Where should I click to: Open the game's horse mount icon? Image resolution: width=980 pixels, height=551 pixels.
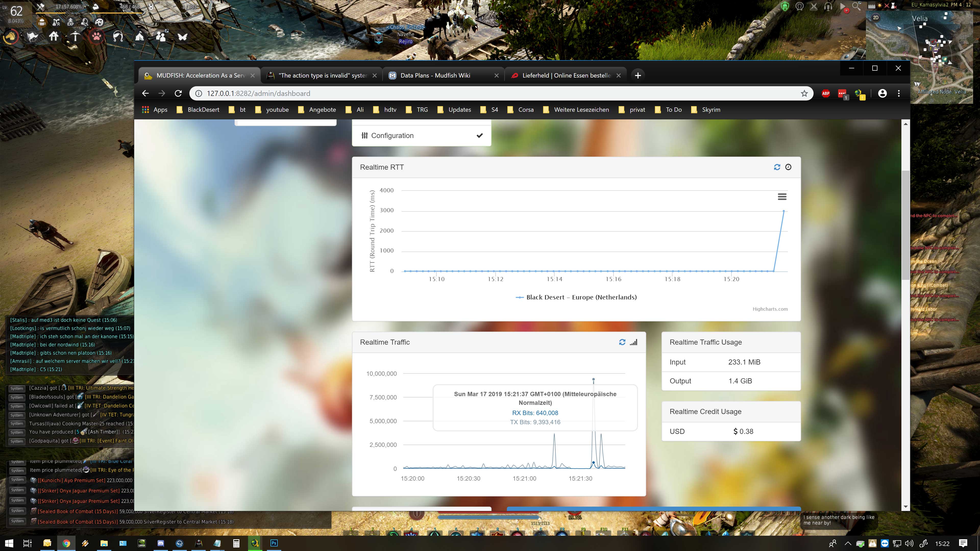coord(11,36)
